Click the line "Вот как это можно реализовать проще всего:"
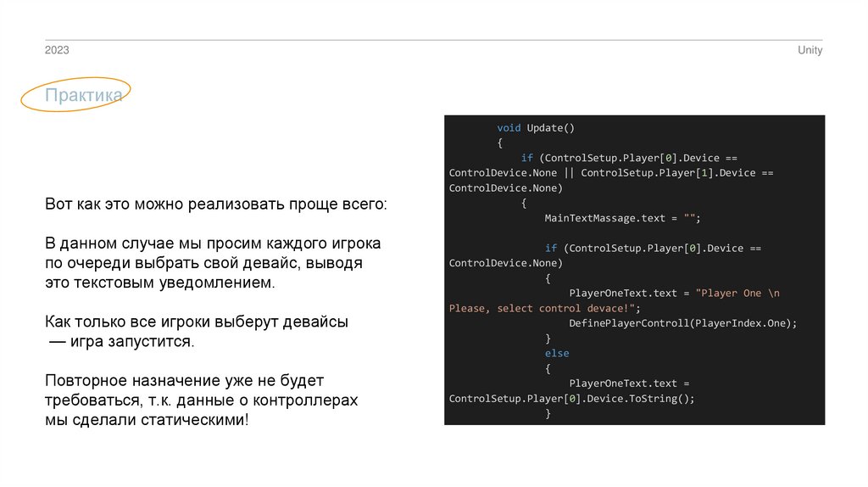Viewport: 868px width, 487px height. point(214,205)
